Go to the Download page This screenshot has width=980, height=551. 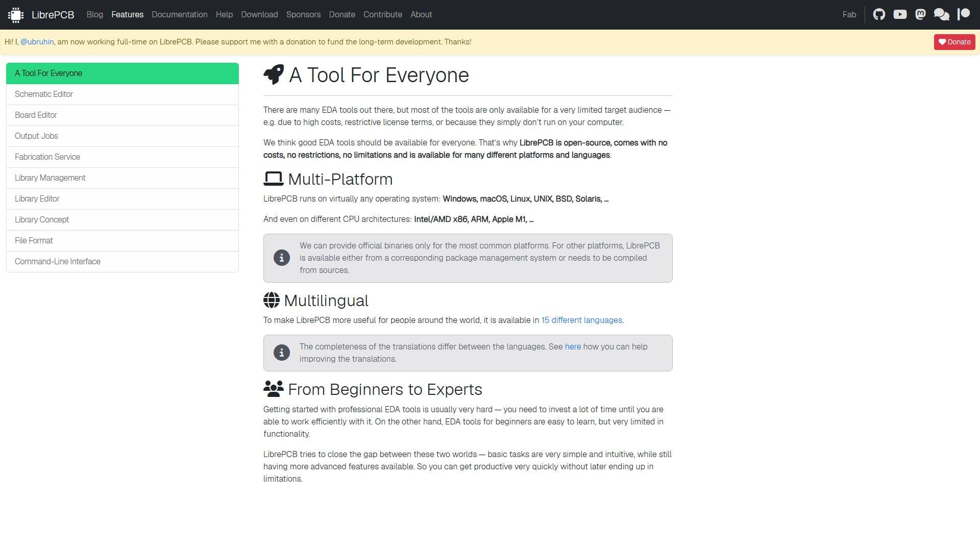point(259,14)
